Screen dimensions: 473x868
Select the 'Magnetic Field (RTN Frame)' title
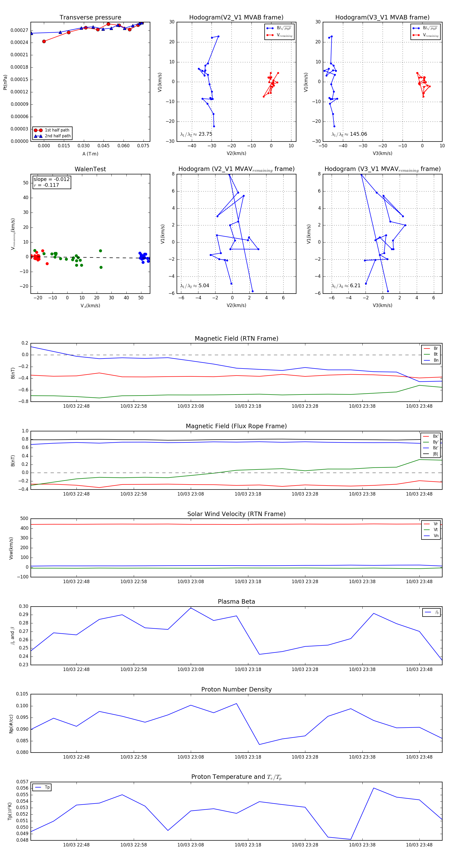[236, 339]
